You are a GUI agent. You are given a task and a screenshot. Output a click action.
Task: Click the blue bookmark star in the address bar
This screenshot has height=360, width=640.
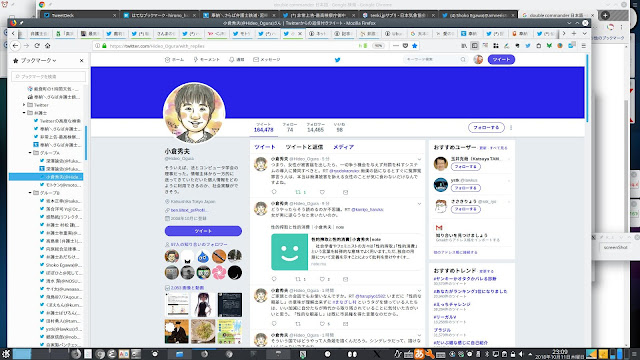[x=415, y=46]
